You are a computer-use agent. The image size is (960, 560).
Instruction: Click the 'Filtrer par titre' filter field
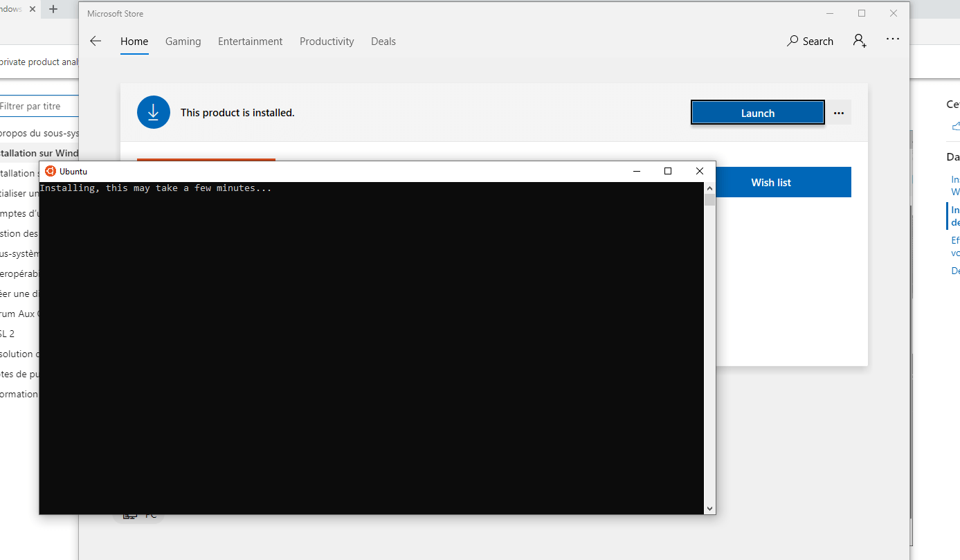(39, 106)
